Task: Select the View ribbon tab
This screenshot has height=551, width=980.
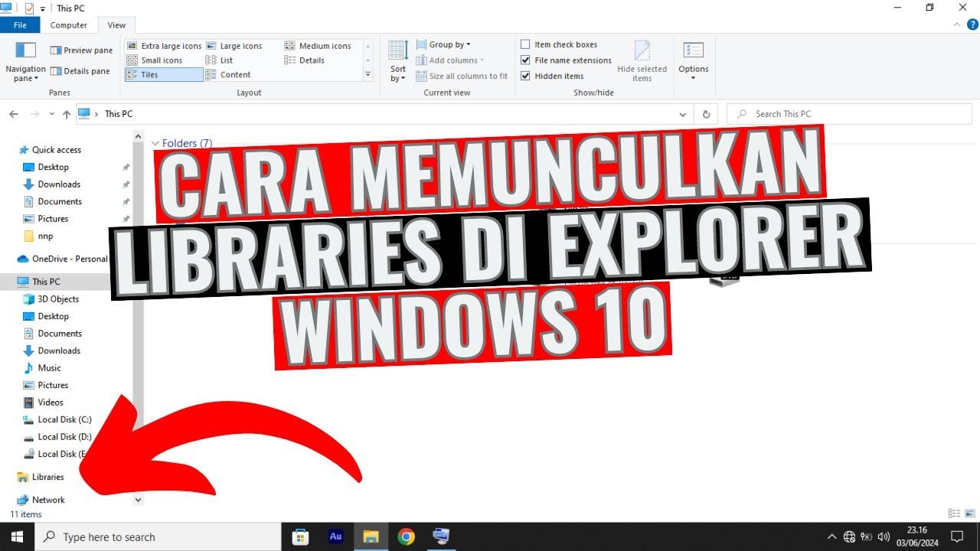Action: [116, 25]
